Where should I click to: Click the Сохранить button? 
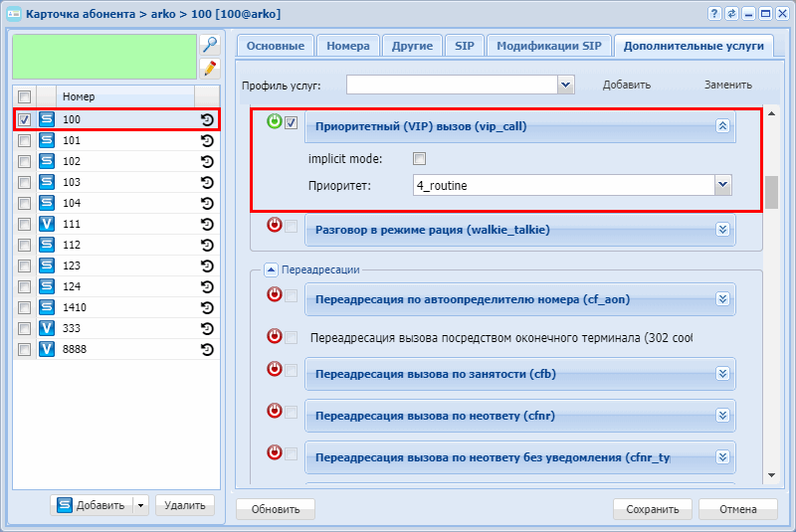(x=653, y=509)
